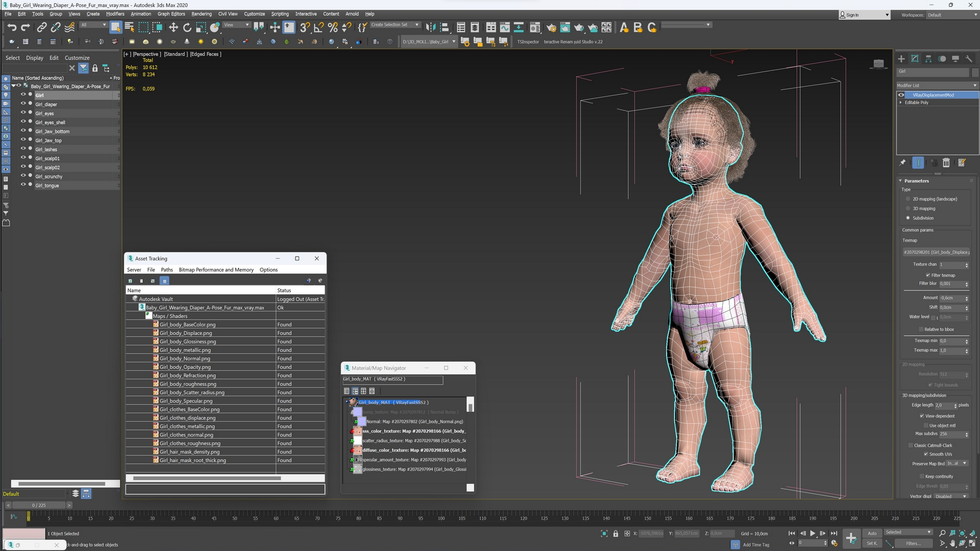Click the object color swatch beside name field
Image resolution: width=980 pixels, height=551 pixels.
tap(975, 72)
